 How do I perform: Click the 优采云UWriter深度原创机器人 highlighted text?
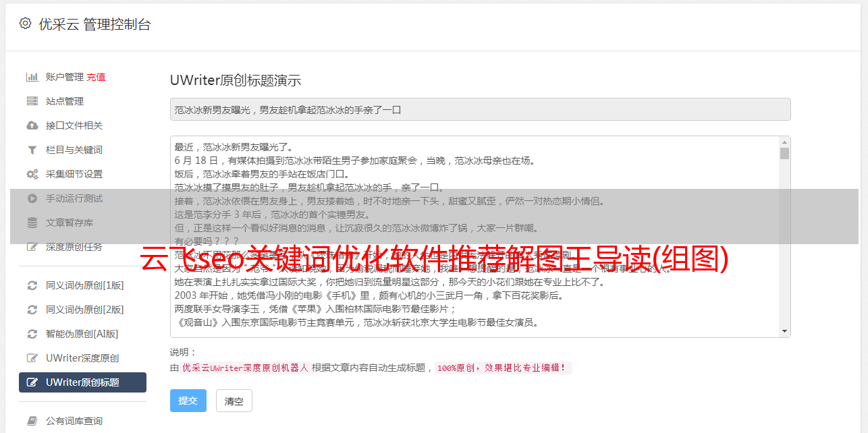245,368
